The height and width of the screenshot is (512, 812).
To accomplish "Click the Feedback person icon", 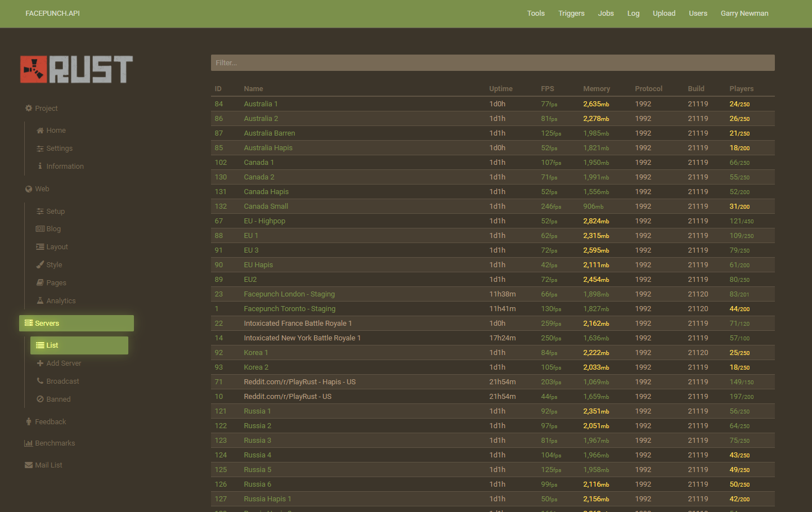I will (29, 421).
